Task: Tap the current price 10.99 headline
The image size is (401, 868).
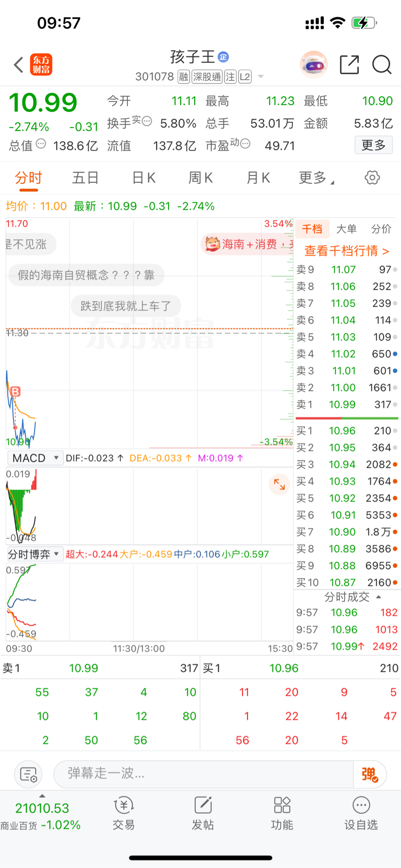Action: [x=43, y=102]
